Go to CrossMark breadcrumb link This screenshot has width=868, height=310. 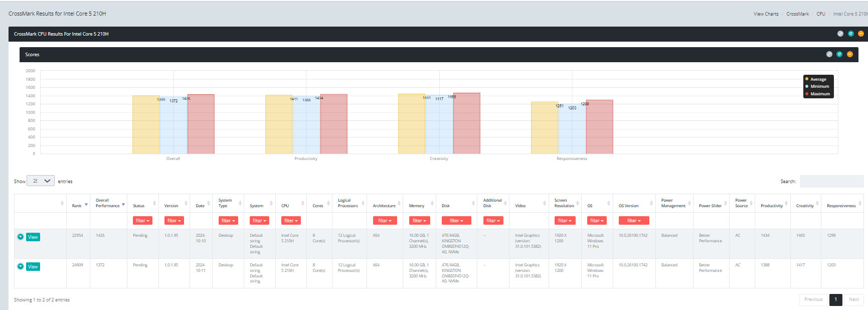[797, 14]
